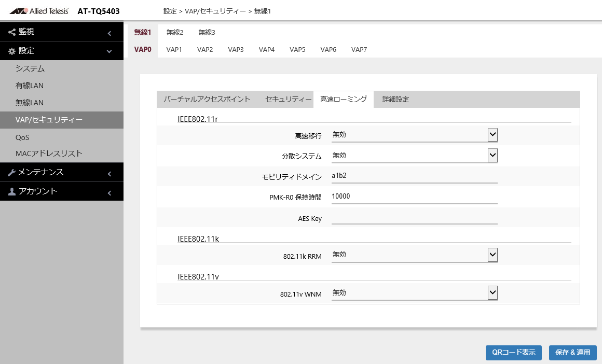Switch to the 無線2 tab
The height and width of the screenshot is (364, 602).
click(175, 33)
